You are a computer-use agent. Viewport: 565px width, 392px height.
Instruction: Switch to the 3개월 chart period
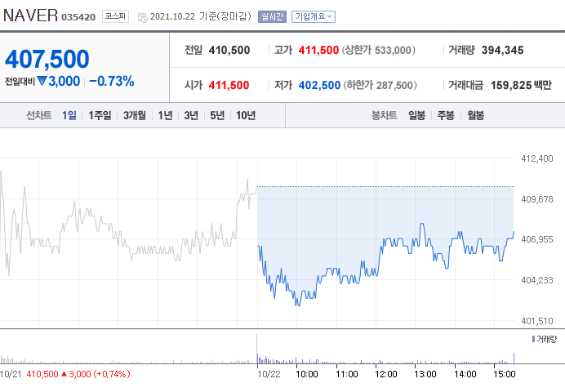(135, 115)
